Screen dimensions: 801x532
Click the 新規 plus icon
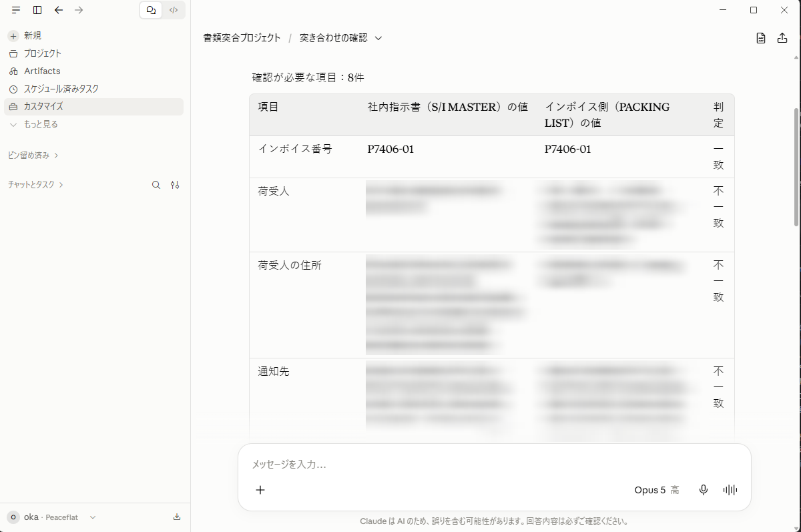[13, 36]
